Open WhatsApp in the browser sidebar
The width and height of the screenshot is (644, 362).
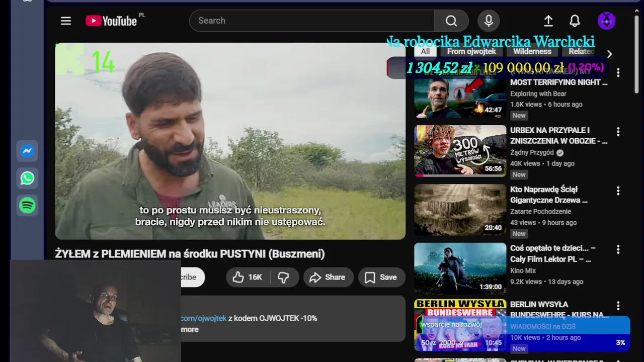27,178
